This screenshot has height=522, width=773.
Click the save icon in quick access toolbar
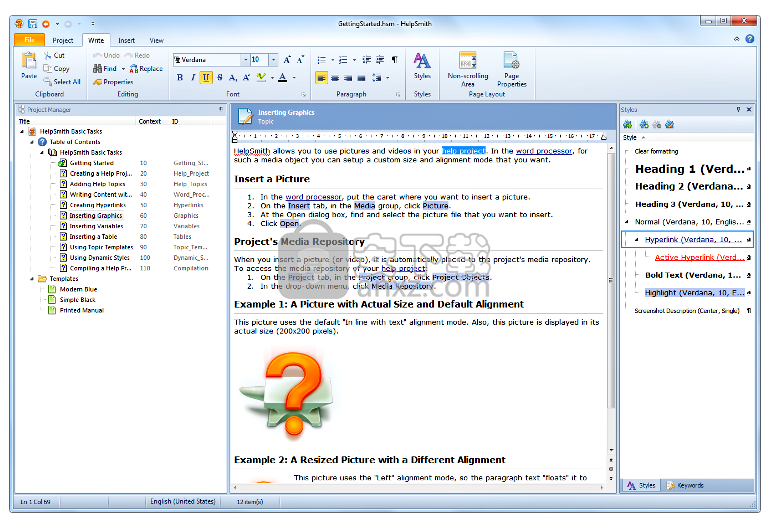coord(33,24)
